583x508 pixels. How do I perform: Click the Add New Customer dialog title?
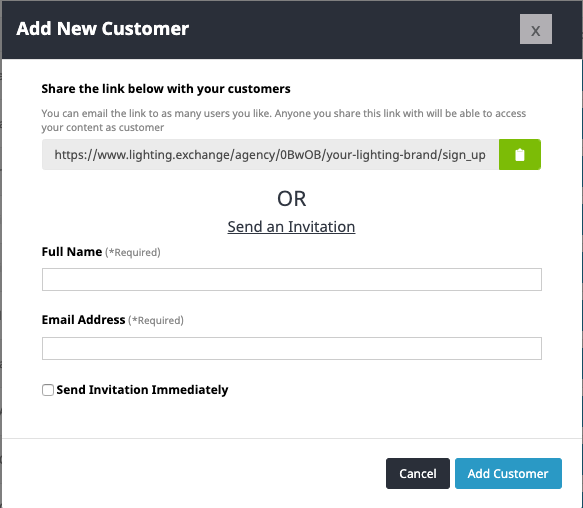103,29
